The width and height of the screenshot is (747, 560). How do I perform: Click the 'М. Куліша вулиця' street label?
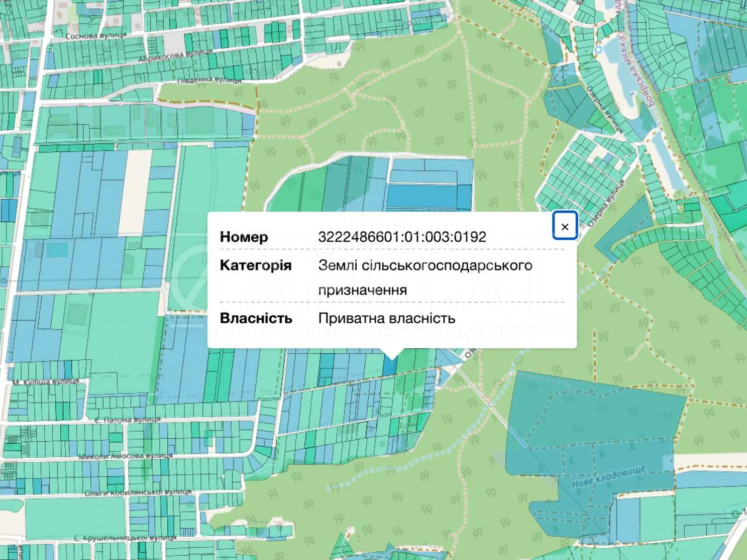point(46,382)
